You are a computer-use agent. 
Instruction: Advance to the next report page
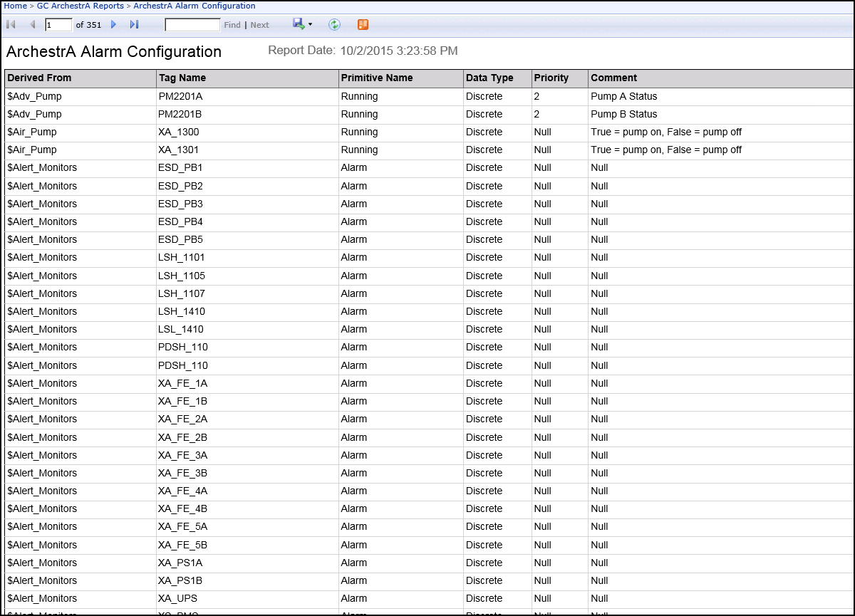tap(113, 25)
